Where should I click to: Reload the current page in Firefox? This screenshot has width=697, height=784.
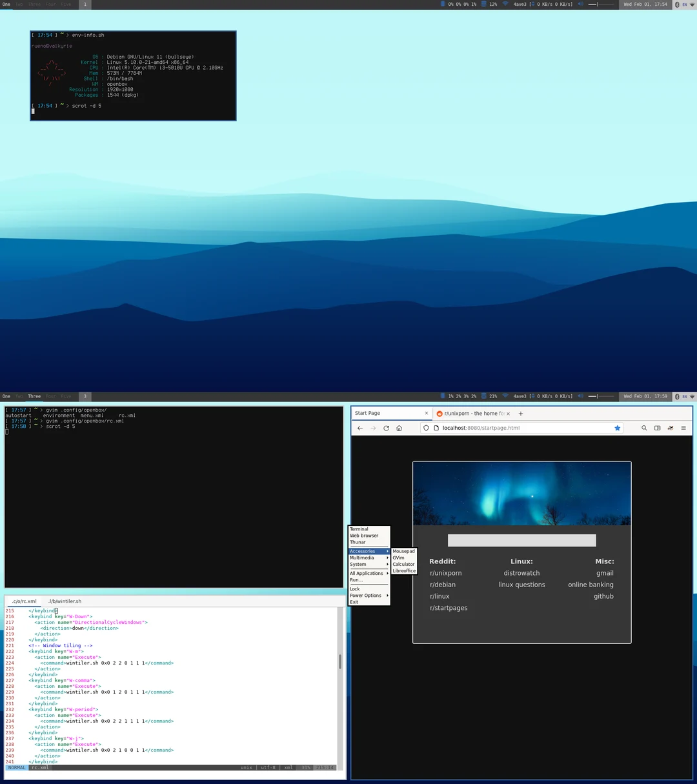click(386, 428)
